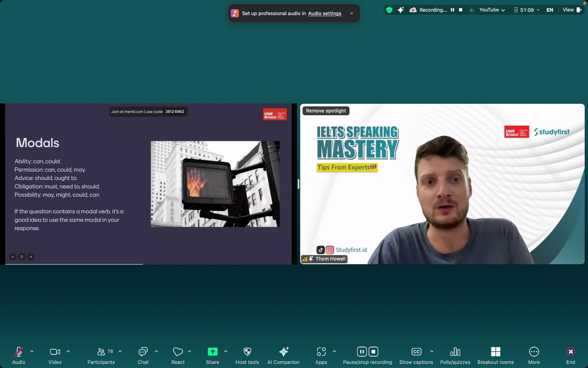Click the UWE Bristol logo on the slide
This screenshot has width=588, height=368.
[x=275, y=114]
